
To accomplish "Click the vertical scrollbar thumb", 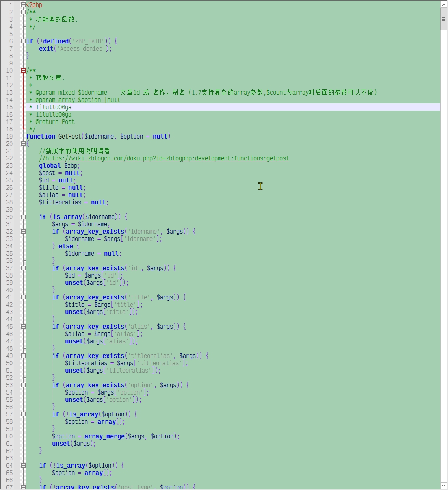I will click(x=444, y=20).
